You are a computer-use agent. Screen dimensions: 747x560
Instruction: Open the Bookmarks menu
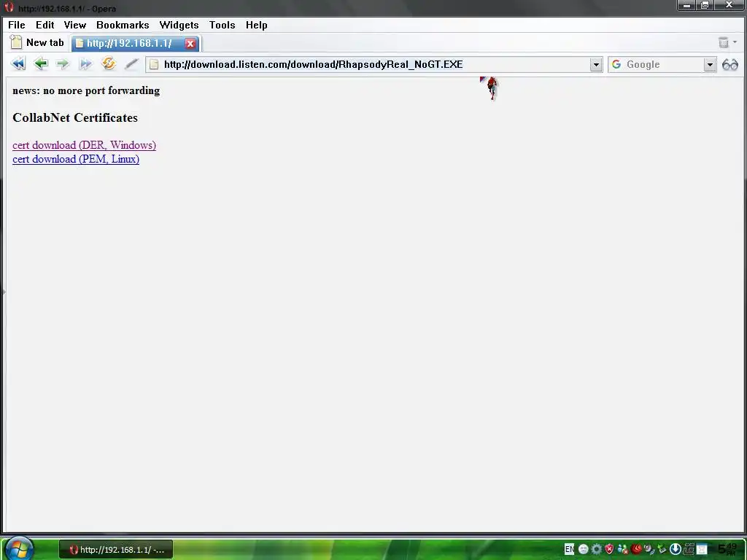123,25
